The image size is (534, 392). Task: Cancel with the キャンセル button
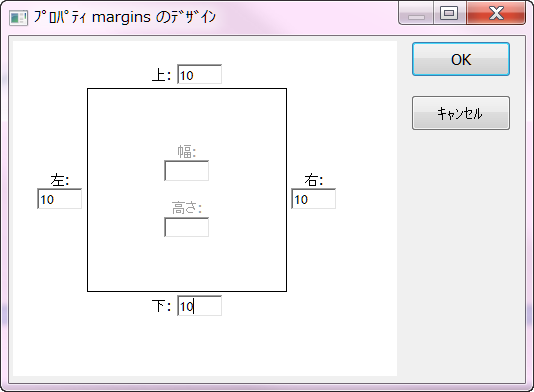461,113
